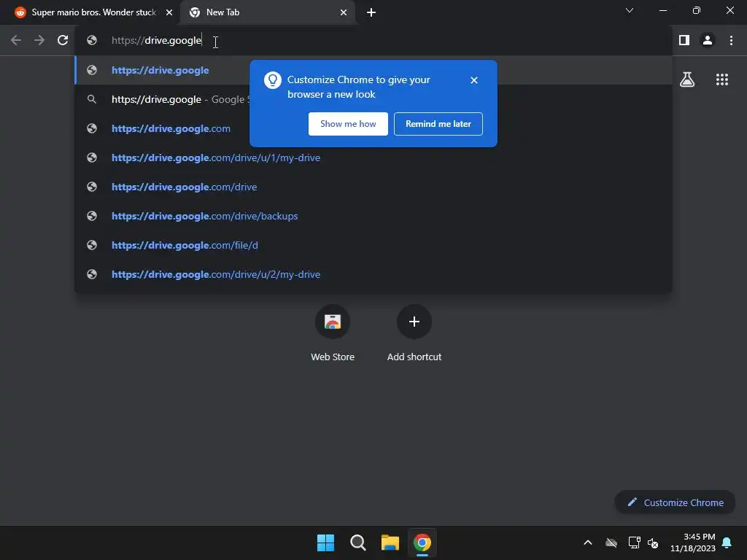This screenshot has height=560, width=747.
Task: Select the New Tab tab
Action: pyautogui.click(x=267, y=12)
